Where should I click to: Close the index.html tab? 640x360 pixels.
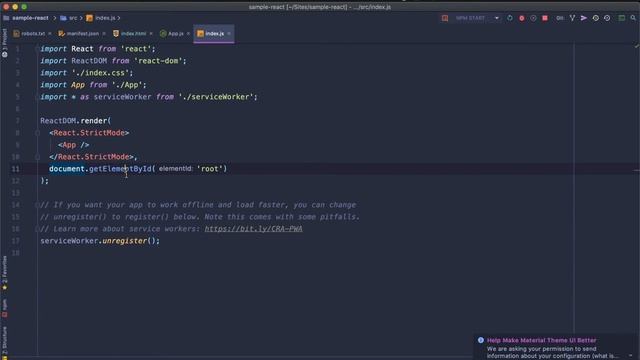point(151,33)
